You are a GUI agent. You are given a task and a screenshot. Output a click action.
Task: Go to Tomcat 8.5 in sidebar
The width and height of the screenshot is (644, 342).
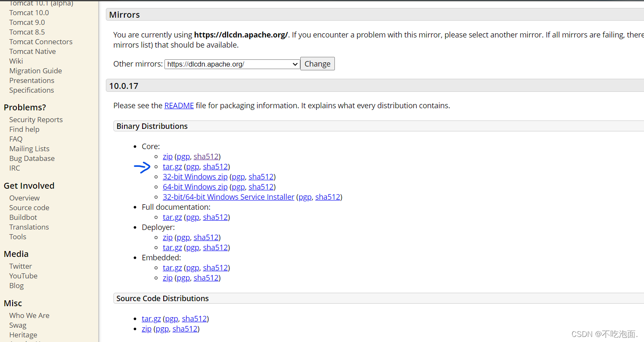coord(27,32)
